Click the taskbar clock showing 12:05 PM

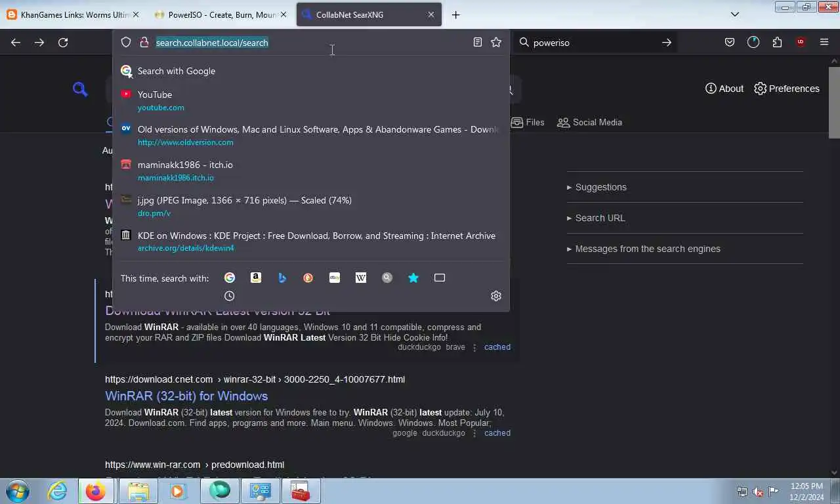pos(807,492)
